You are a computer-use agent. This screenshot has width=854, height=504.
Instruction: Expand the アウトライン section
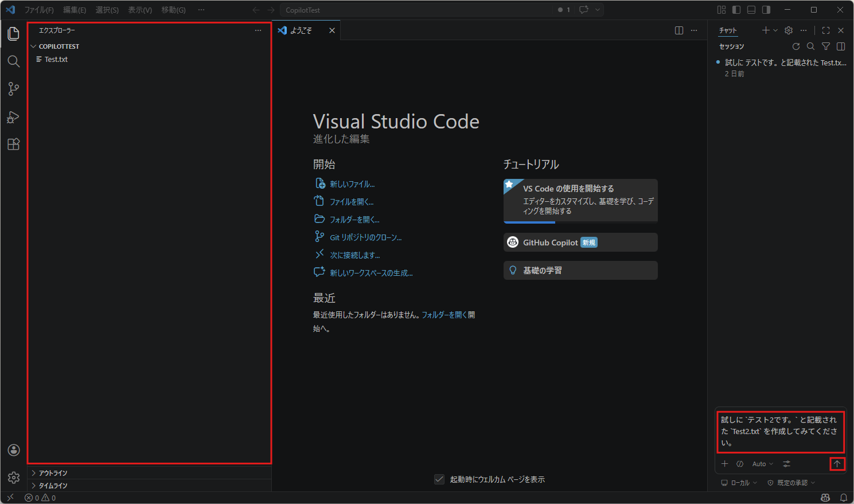[53, 473]
